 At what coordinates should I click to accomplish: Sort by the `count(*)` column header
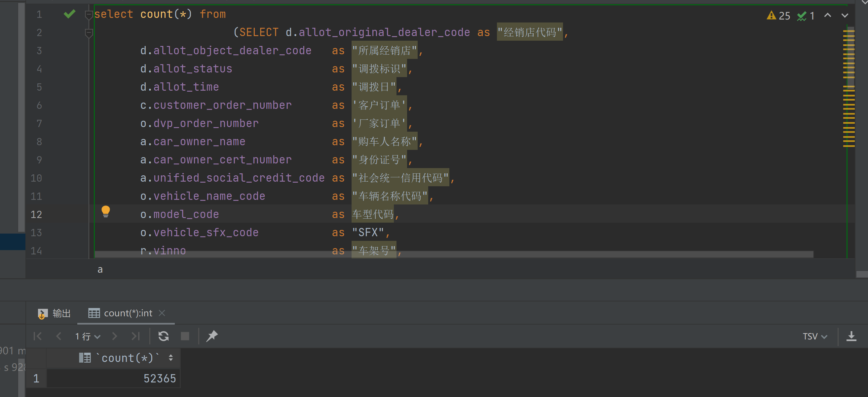pyautogui.click(x=127, y=358)
